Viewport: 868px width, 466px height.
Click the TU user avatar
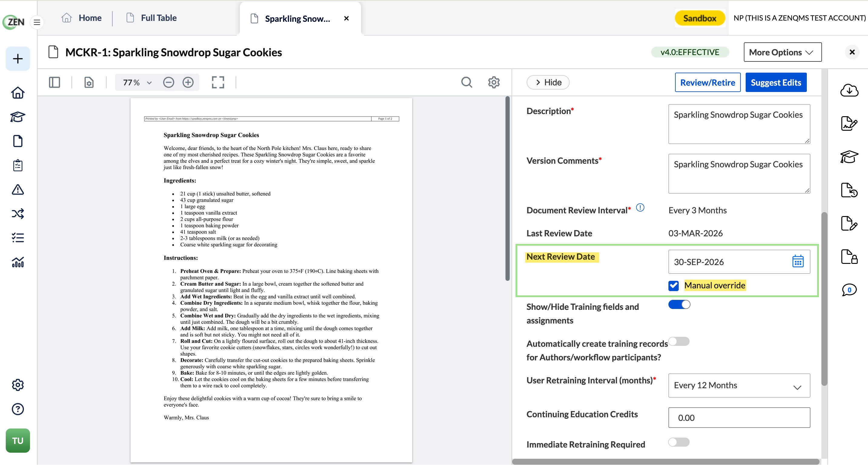click(18, 441)
